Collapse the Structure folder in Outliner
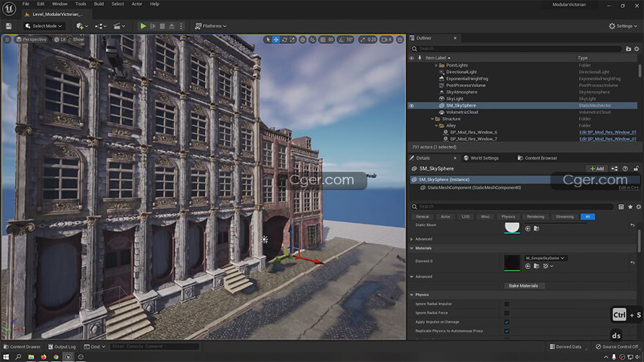This screenshot has width=644, height=362. coord(433,118)
